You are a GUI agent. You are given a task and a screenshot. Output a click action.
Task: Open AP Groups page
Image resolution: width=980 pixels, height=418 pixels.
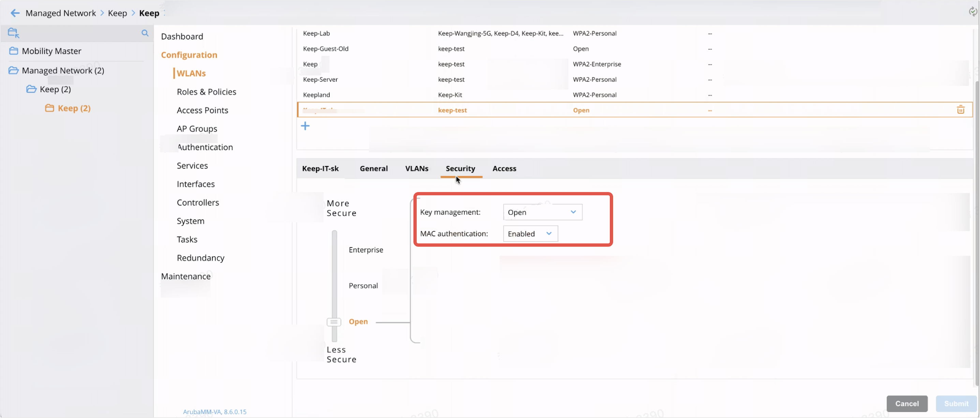197,129
